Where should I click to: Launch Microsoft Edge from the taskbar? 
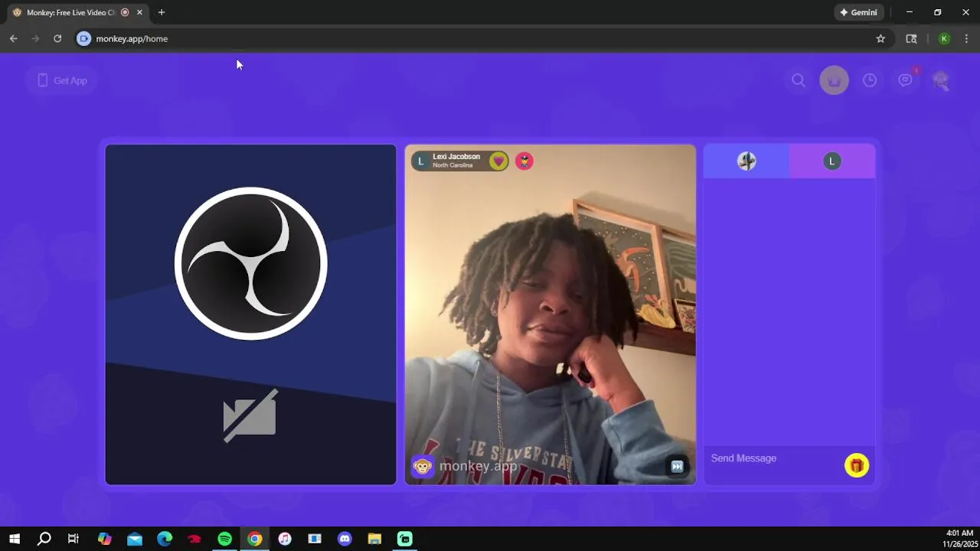pos(165,539)
